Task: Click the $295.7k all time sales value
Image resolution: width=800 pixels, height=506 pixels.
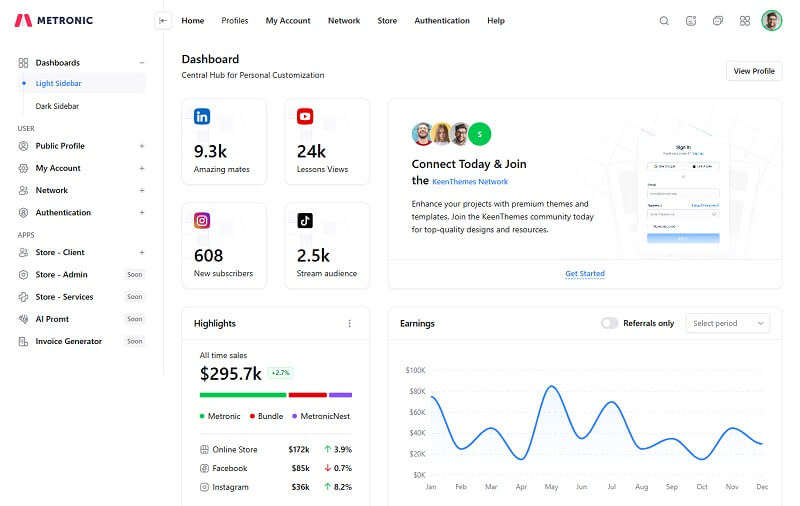Action: point(231,374)
